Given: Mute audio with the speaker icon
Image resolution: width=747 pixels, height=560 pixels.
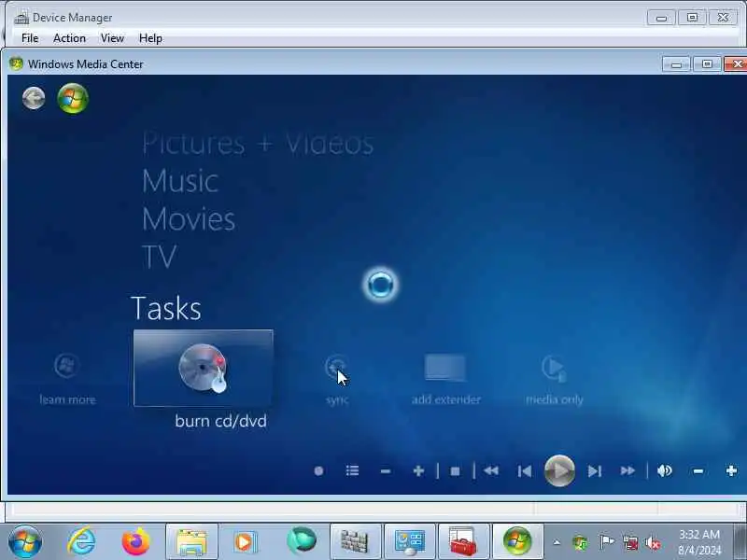Looking at the screenshot, I should [x=664, y=471].
